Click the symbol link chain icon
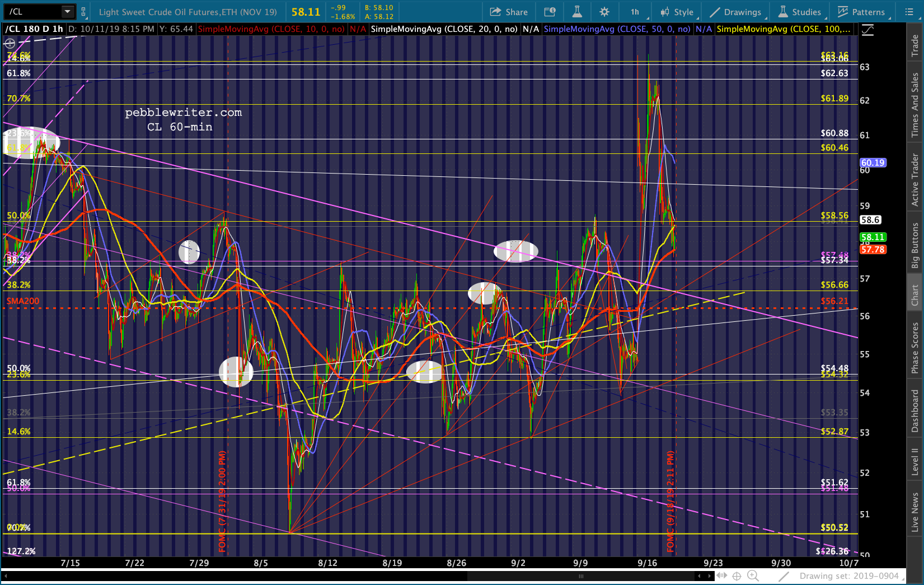Image resolution: width=924 pixels, height=585 pixels. coord(83,12)
